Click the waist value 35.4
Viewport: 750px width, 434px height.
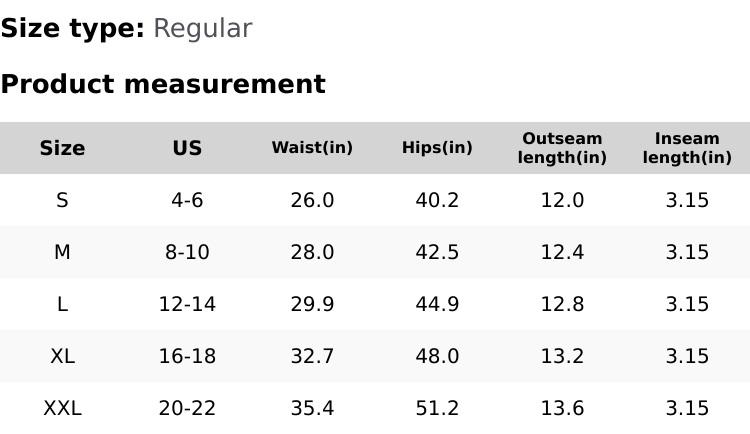pos(312,408)
